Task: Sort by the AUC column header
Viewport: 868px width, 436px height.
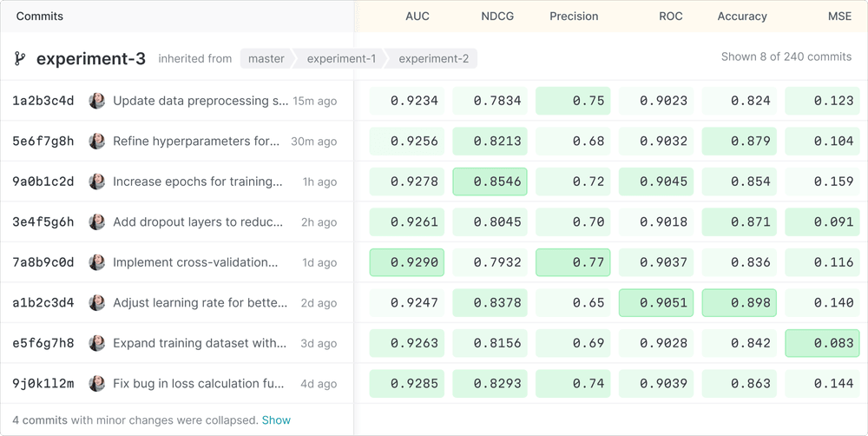Action: [x=418, y=17]
